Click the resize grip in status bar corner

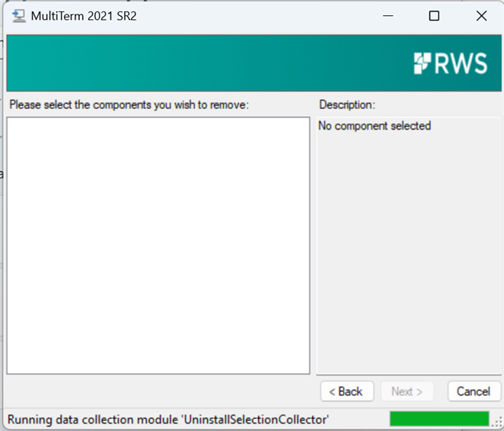(497, 423)
